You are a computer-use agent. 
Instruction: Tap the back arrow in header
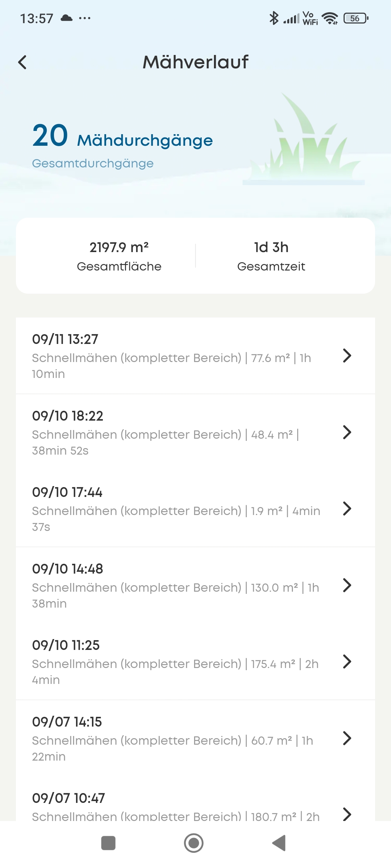pyautogui.click(x=22, y=62)
